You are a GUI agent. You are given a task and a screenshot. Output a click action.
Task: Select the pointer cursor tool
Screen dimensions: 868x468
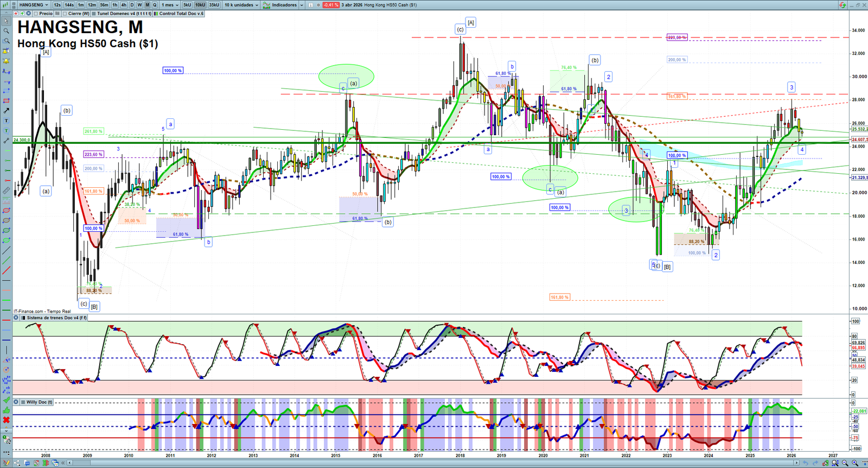pos(6,21)
